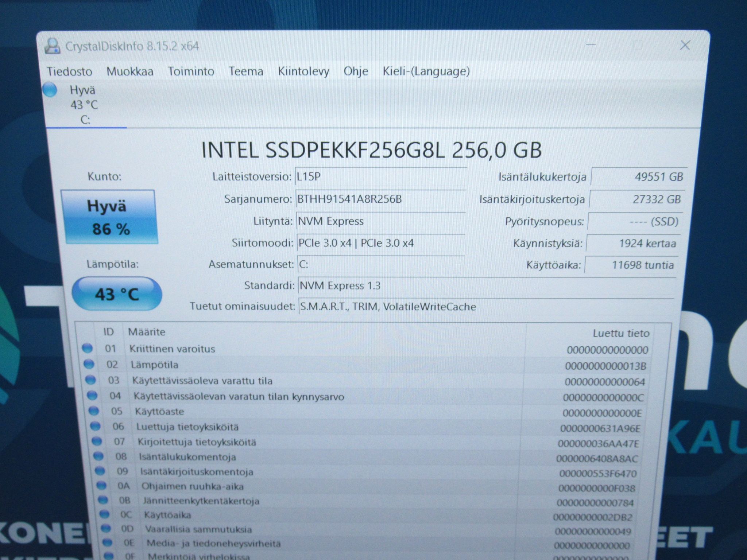Open the Ohje menu

pos(356,71)
